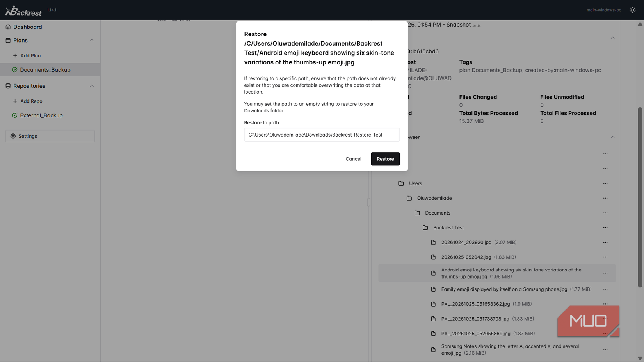Image resolution: width=644 pixels, height=362 pixels.
Task: Click the Restore to path input field
Action: click(322, 135)
